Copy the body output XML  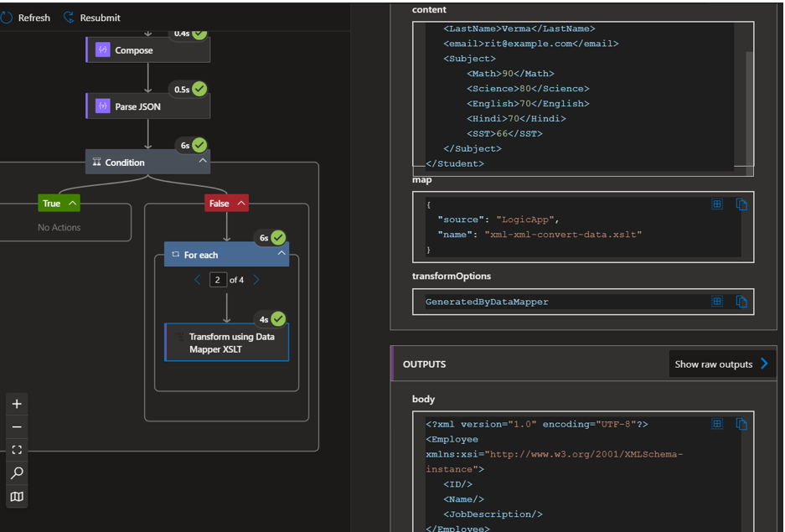pyautogui.click(x=741, y=423)
